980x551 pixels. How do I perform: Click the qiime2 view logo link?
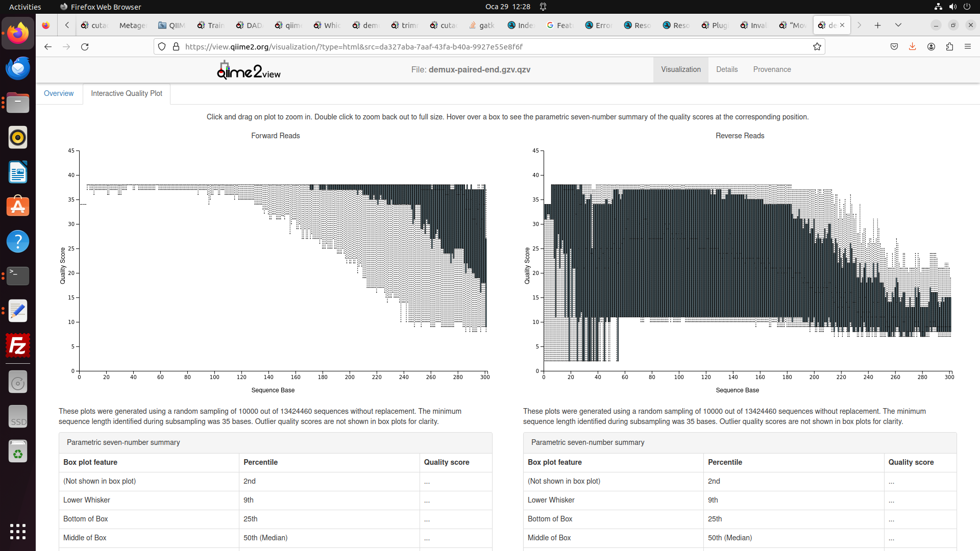point(249,71)
